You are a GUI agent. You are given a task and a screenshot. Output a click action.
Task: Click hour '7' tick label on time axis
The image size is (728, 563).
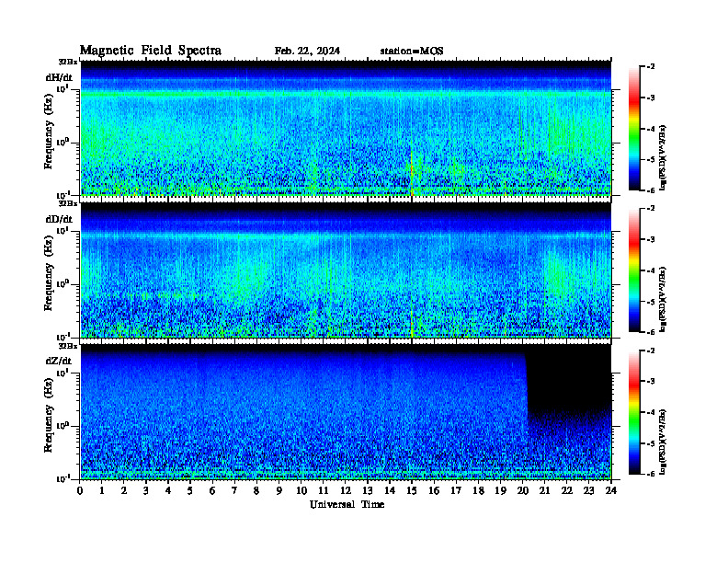(x=234, y=490)
